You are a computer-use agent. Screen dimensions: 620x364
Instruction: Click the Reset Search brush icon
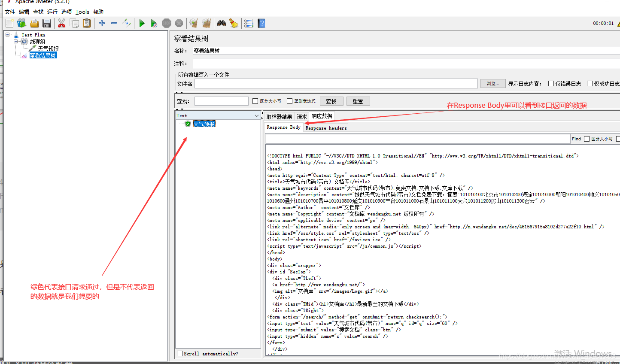[x=234, y=23]
